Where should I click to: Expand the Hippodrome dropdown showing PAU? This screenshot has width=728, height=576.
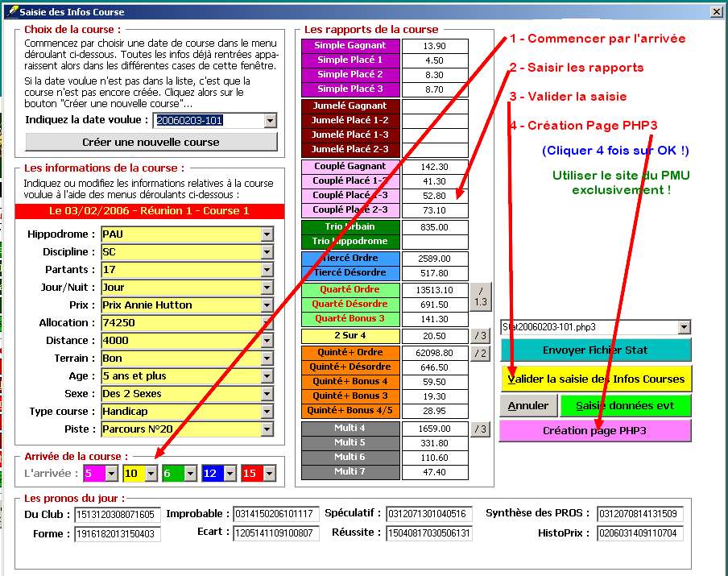pyautogui.click(x=267, y=234)
